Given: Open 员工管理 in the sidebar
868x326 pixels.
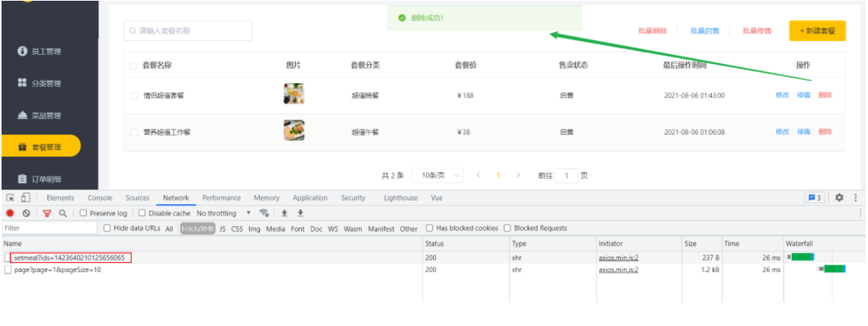Looking at the screenshot, I should tap(40, 52).
